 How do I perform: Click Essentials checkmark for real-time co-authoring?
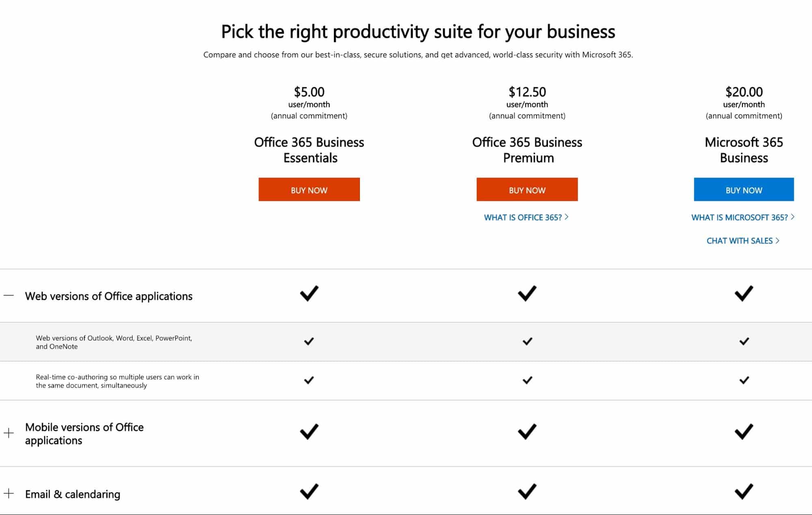click(309, 380)
